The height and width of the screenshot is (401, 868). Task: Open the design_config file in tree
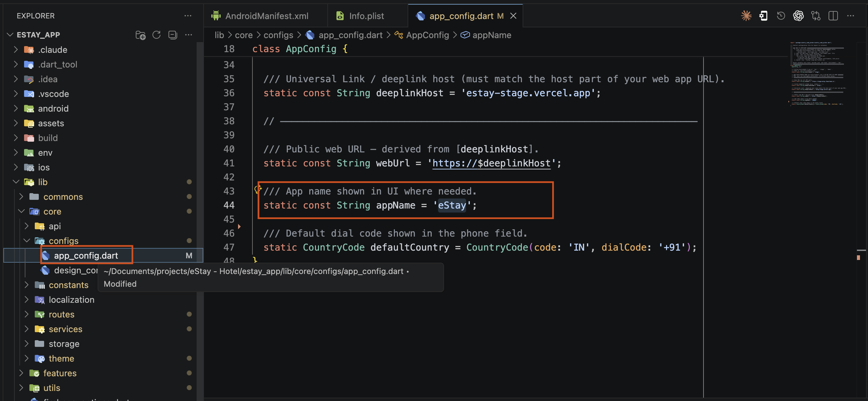(x=76, y=270)
